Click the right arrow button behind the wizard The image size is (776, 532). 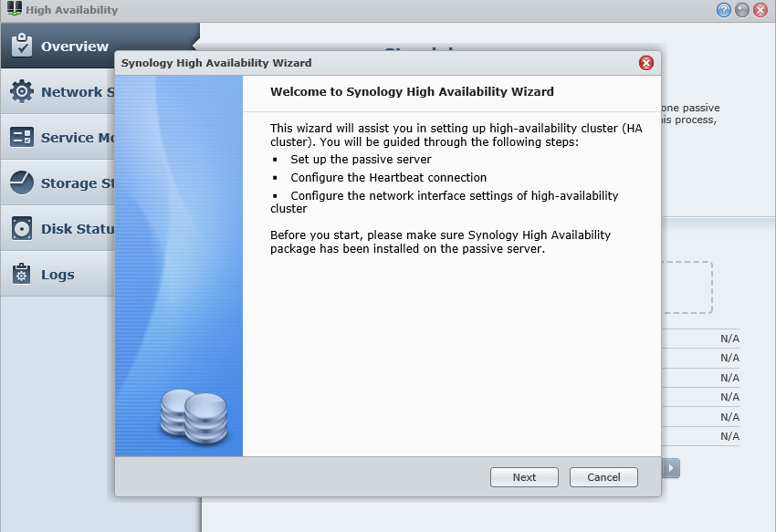(x=671, y=467)
